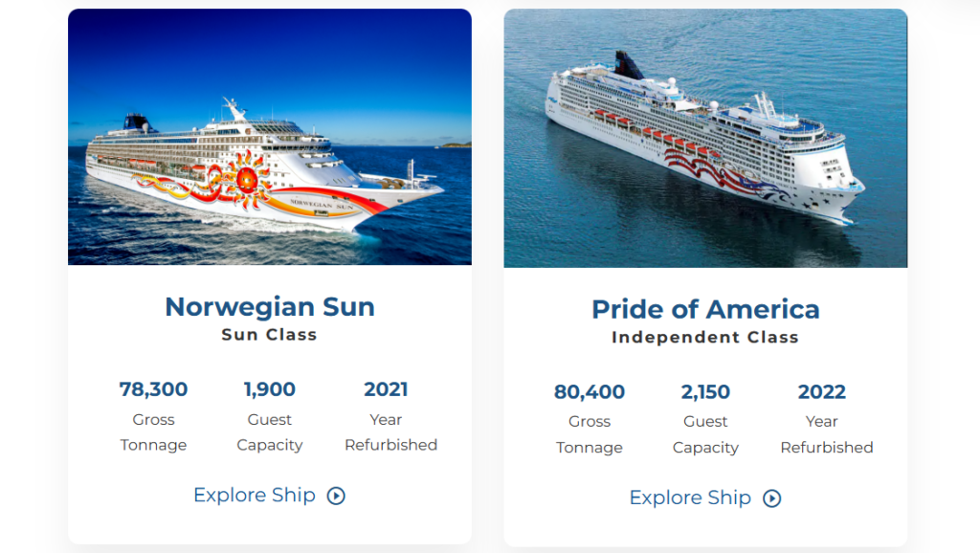Image resolution: width=980 pixels, height=553 pixels.
Task: Click the Norwegian Sun ship photo
Action: tap(269, 137)
